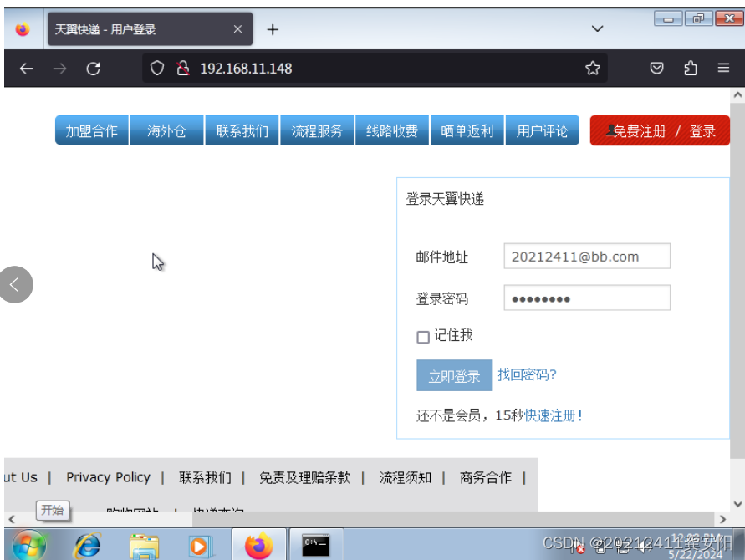Open the 线路收费 menu item
The height and width of the screenshot is (560, 745).
(x=392, y=130)
